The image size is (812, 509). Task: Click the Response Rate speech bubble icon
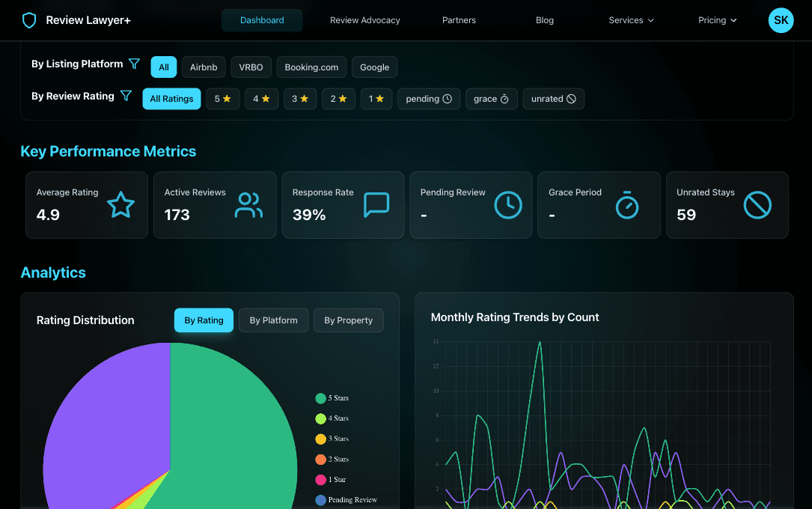tap(376, 204)
